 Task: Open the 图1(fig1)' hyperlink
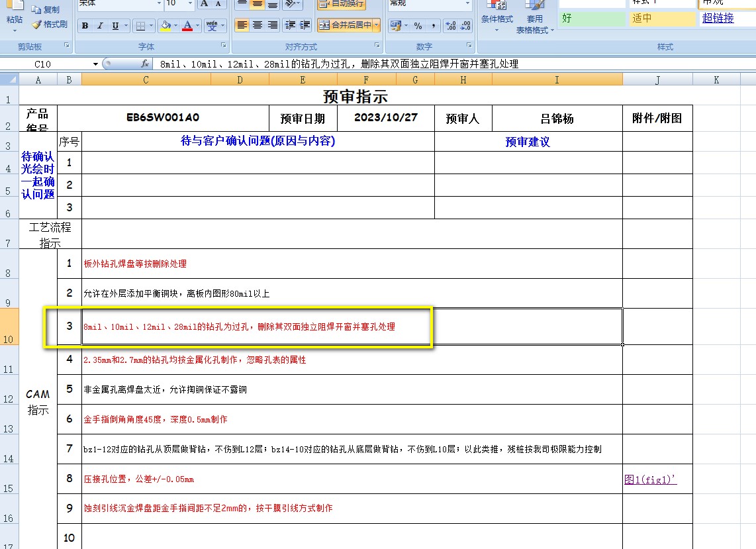point(650,479)
